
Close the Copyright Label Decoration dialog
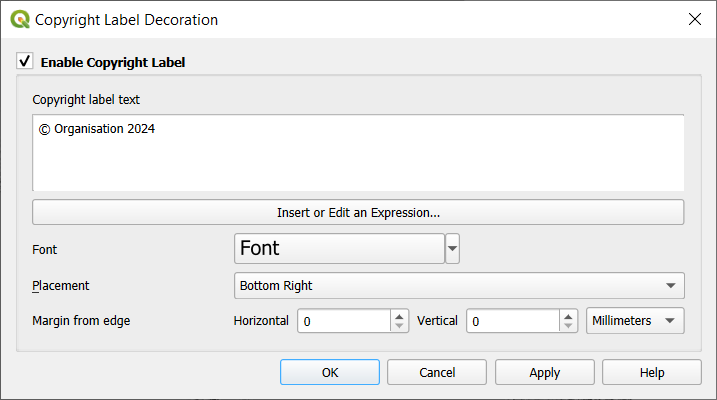[x=693, y=19]
